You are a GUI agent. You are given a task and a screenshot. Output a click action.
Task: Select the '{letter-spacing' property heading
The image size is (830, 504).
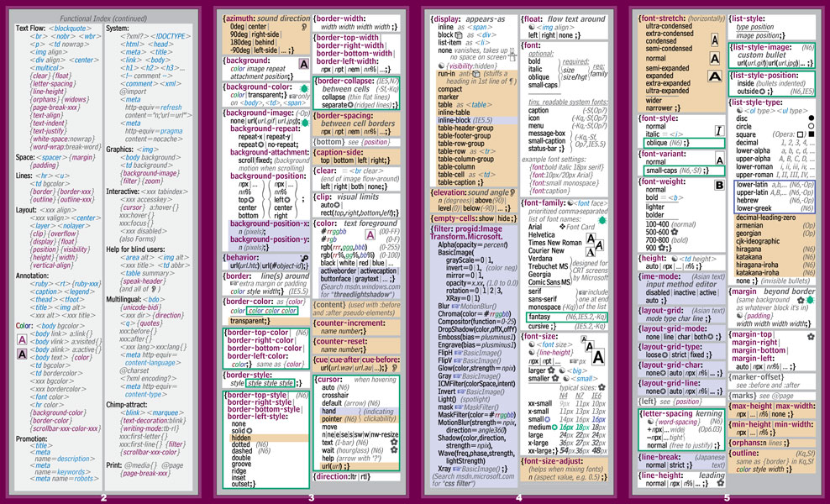coord(668,413)
